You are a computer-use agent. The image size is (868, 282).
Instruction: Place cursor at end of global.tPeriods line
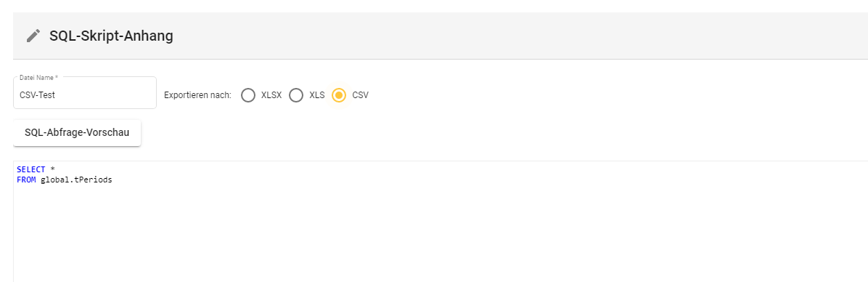point(113,180)
